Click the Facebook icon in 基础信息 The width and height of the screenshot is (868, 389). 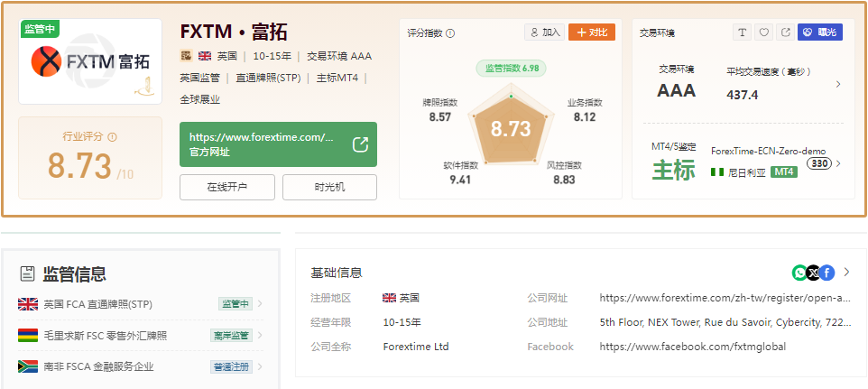(827, 273)
